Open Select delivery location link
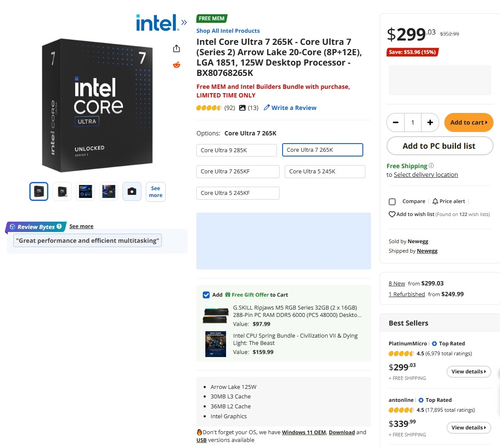 pyautogui.click(x=426, y=175)
